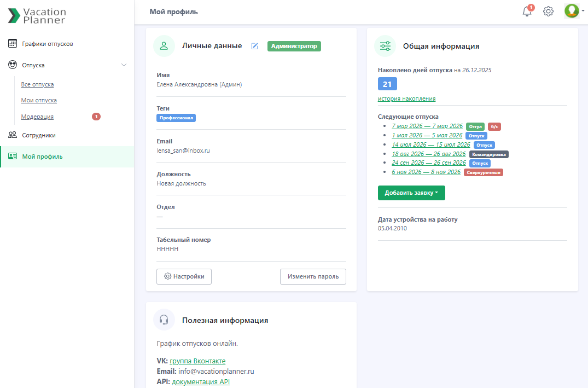Select Мой профиль in the sidebar
Image resolution: width=588 pixels, height=388 pixels.
coord(42,157)
